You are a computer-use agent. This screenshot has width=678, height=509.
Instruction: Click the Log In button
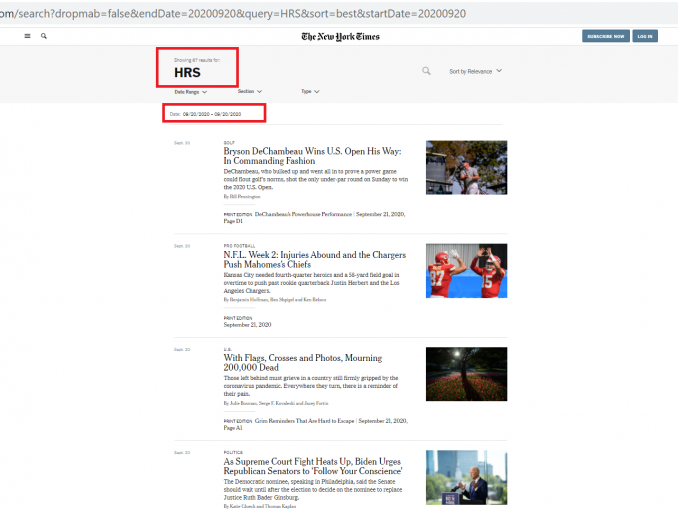[645, 36]
